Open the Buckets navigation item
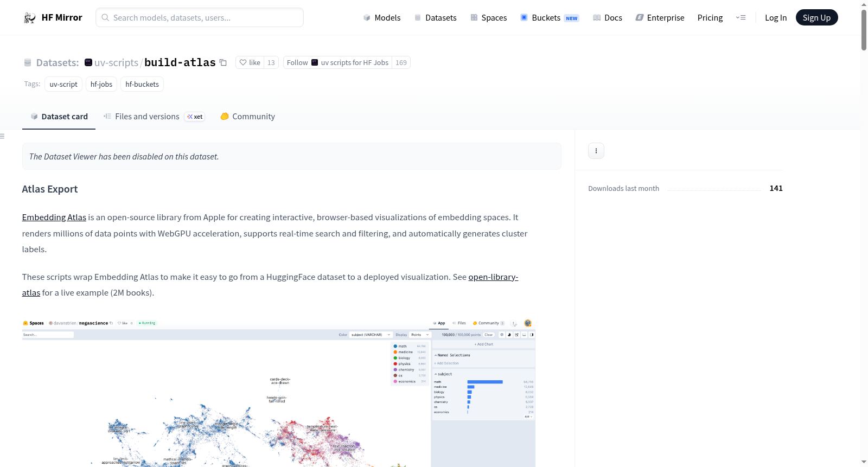868x467 pixels. coord(550,18)
